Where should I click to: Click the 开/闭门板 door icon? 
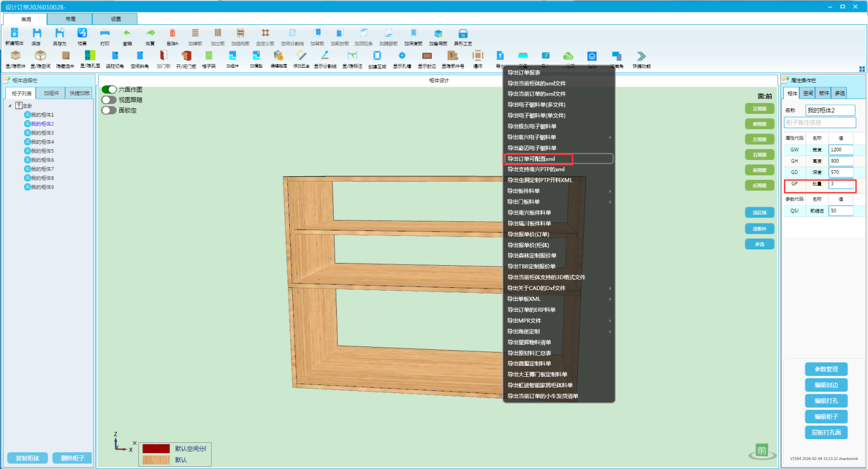tap(186, 56)
